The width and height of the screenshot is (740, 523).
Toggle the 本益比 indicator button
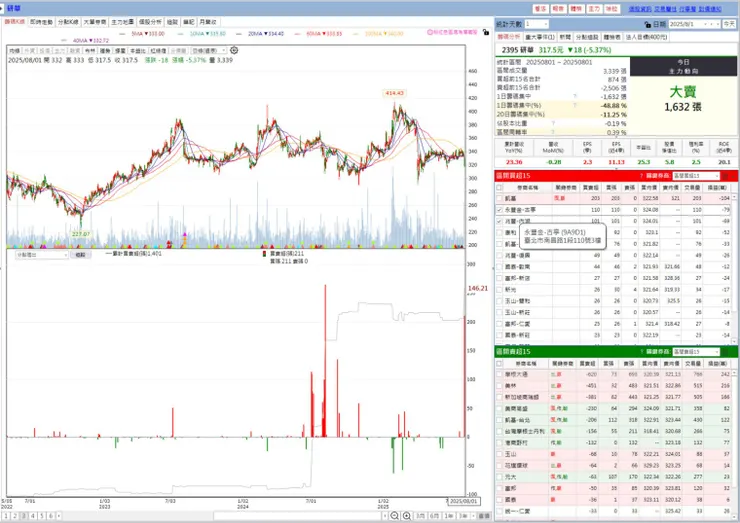[x=138, y=51]
